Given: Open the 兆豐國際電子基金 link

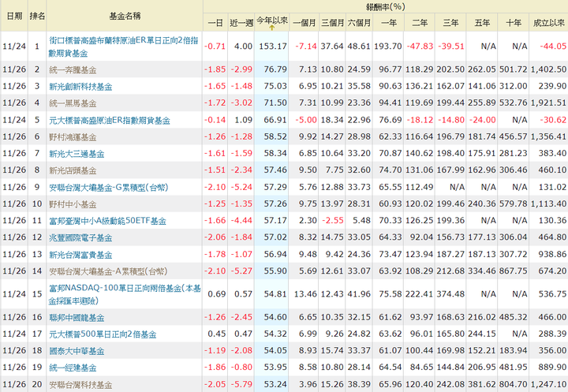Looking at the screenshot, I should 80,237.
